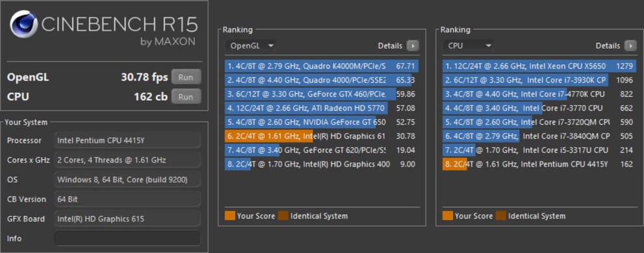Click the GFX Board field
The width and height of the screenshot is (644, 253).
click(127, 219)
